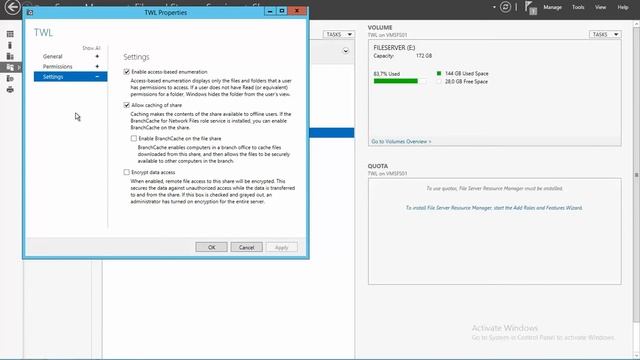Select the highlighted share row behind dialog
This screenshot has height=360, width=640.
[x=331, y=133]
